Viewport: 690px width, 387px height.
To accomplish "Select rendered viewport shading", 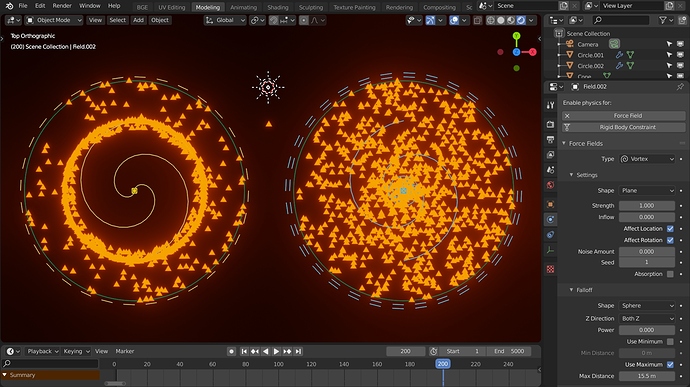I will tap(521, 20).
